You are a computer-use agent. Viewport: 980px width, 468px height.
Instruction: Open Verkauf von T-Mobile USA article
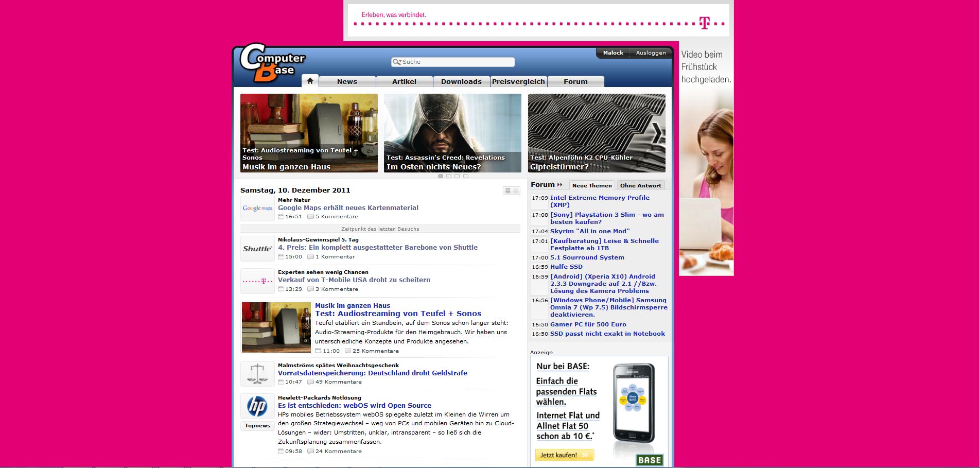click(x=354, y=280)
